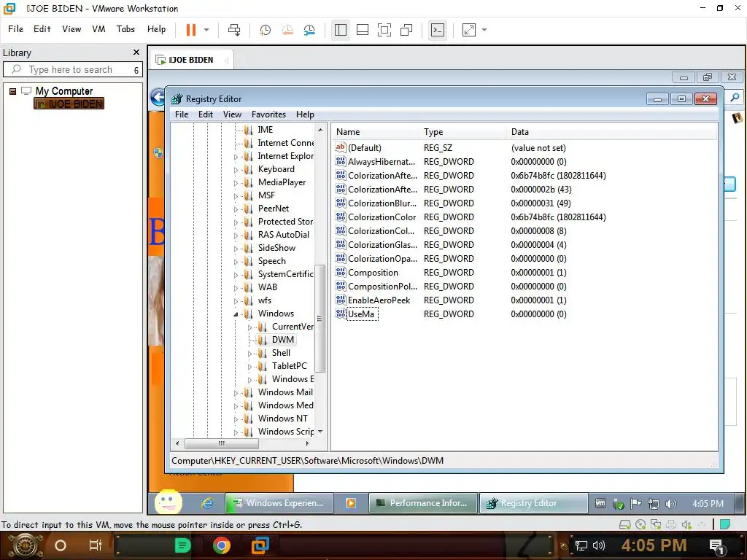Image resolution: width=747 pixels, height=560 pixels.
Task: Select the JOE BIDEN VM tab
Action: click(x=191, y=60)
